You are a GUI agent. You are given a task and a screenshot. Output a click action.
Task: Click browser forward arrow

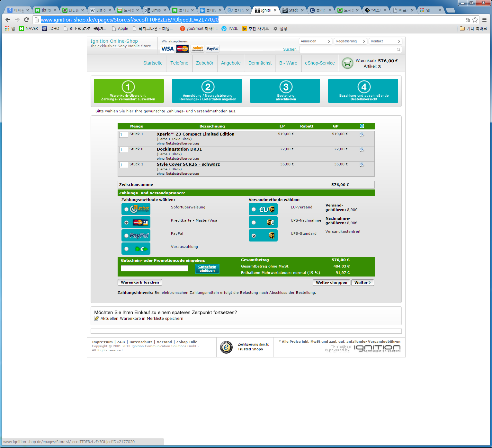tap(17, 20)
